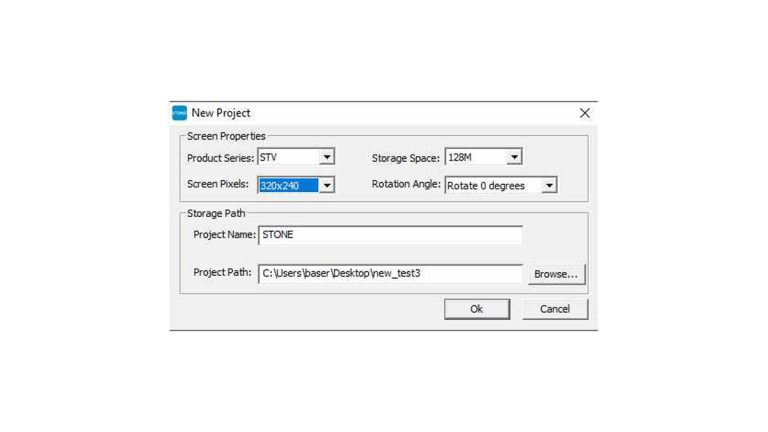This screenshot has width=768, height=432.
Task: Open the Product Series dropdown arrow
Action: (327, 157)
